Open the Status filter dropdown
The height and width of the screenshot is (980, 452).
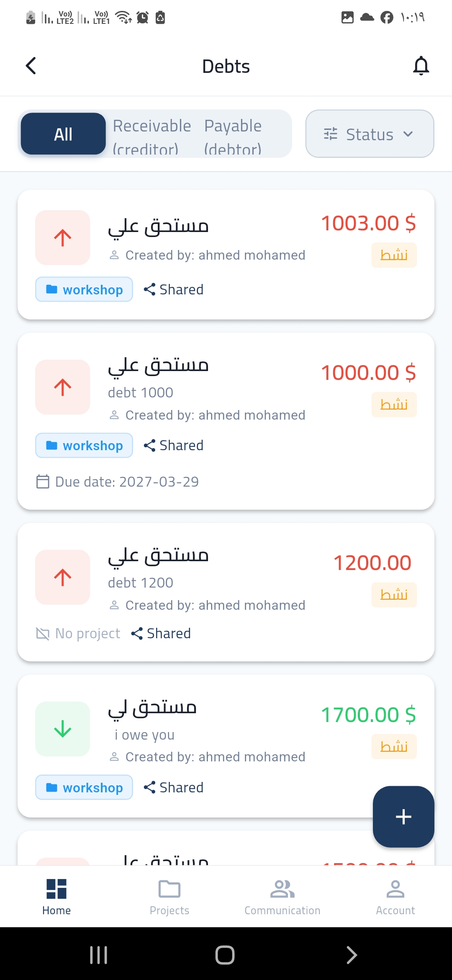pyautogui.click(x=370, y=134)
